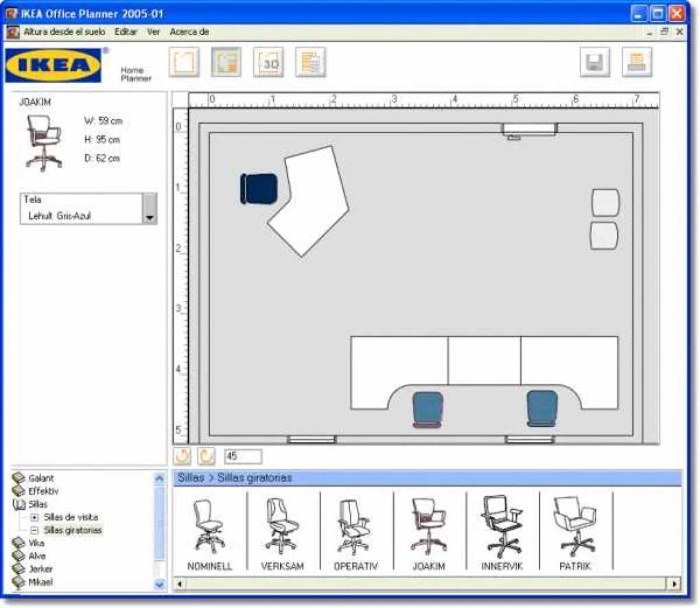
Task: Click the Mikael catalog book icon
Action: click(x=19, y=582)
